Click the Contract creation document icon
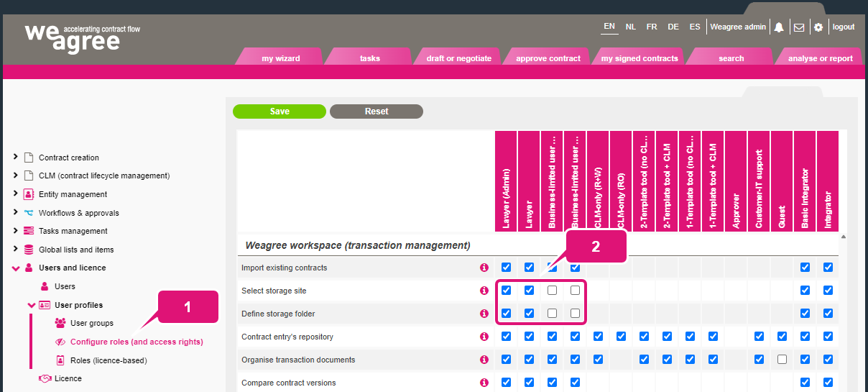Image resolution: width=868 pixels, height=392 pixels. pos(29,158)
